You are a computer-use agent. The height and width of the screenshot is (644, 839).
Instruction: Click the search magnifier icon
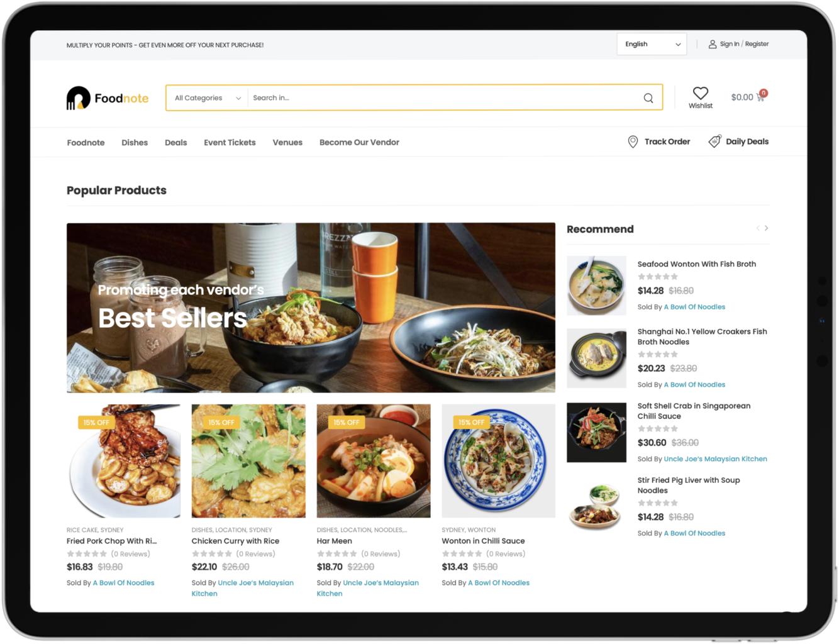pos(648,98)
